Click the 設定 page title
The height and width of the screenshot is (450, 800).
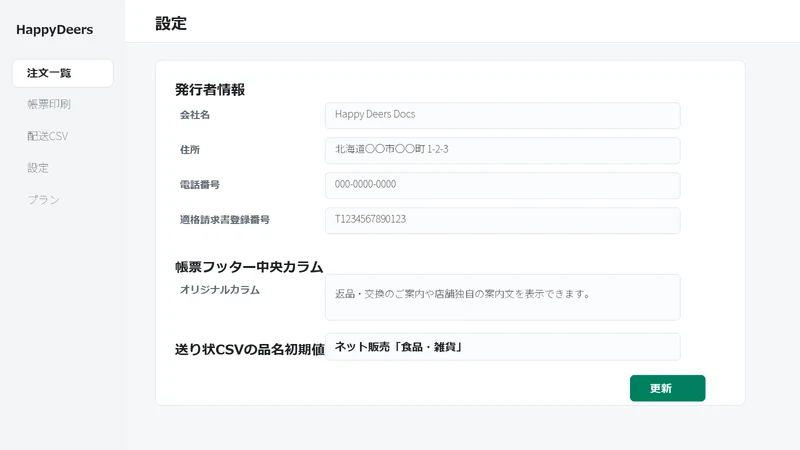171,23
